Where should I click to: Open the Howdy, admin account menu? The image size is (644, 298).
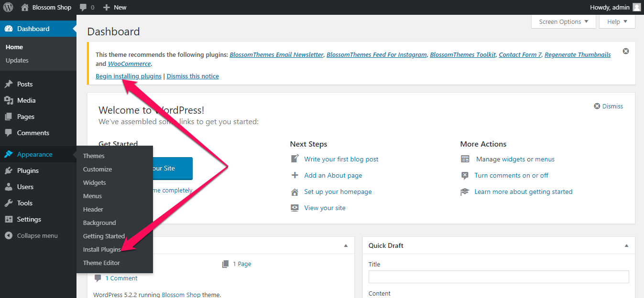(x=615, y=7)
